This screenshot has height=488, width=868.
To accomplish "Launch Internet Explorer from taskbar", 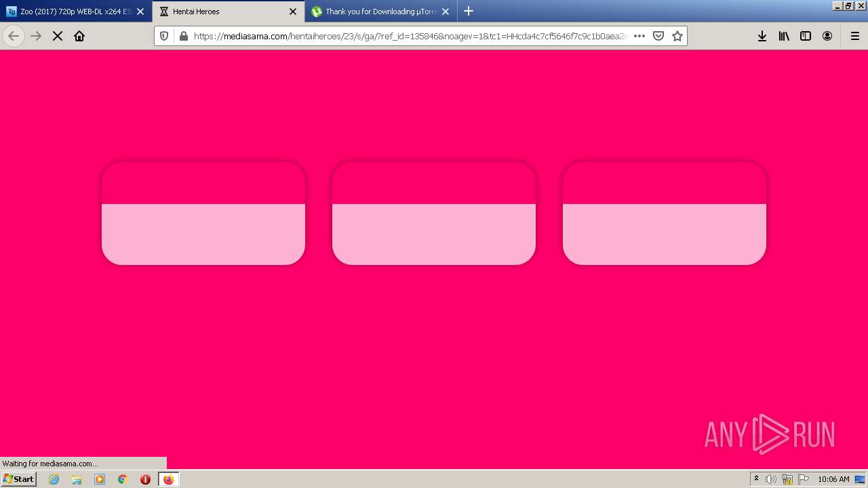I will point(54,479).
